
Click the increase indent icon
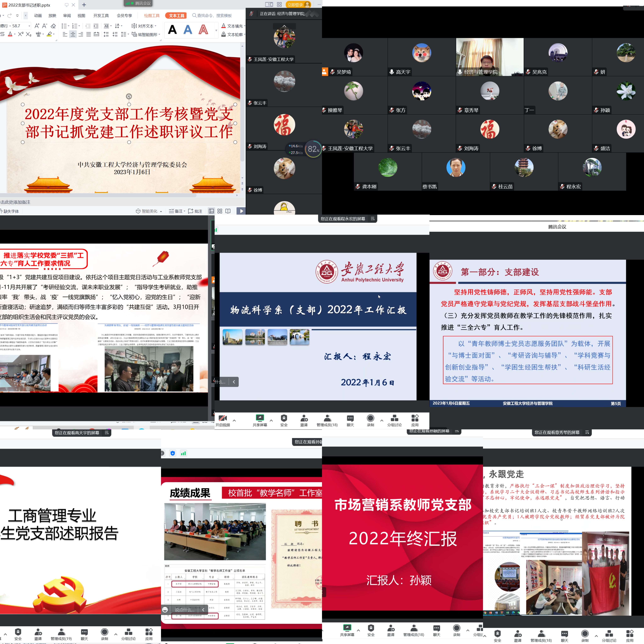(x=96, y=26)
